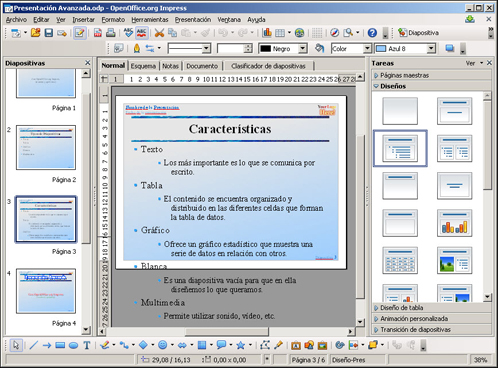498x368 pixels.
Task: Choose the chart slide layout
Action: pyautogui.click(x=455, y=223)
